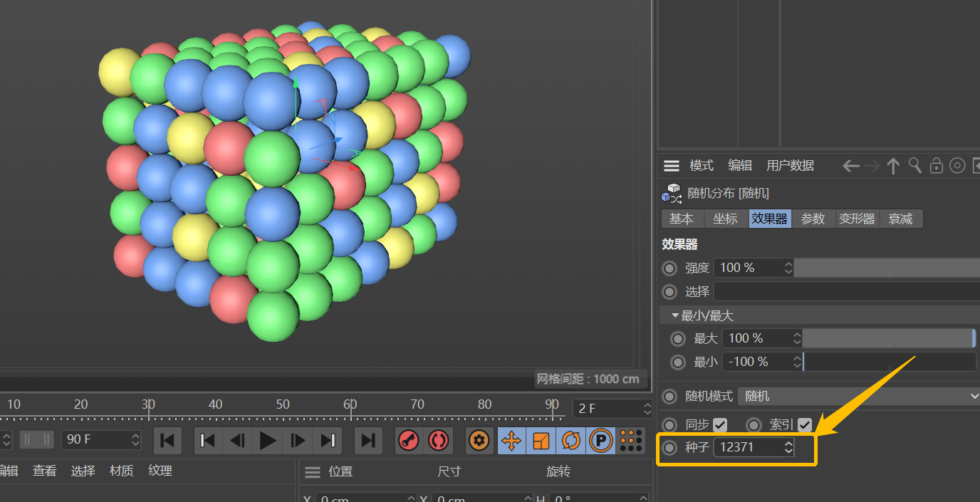The width and height of the screenshot is (980, 502).
Task: Go to end of animation
Action: 367,440
